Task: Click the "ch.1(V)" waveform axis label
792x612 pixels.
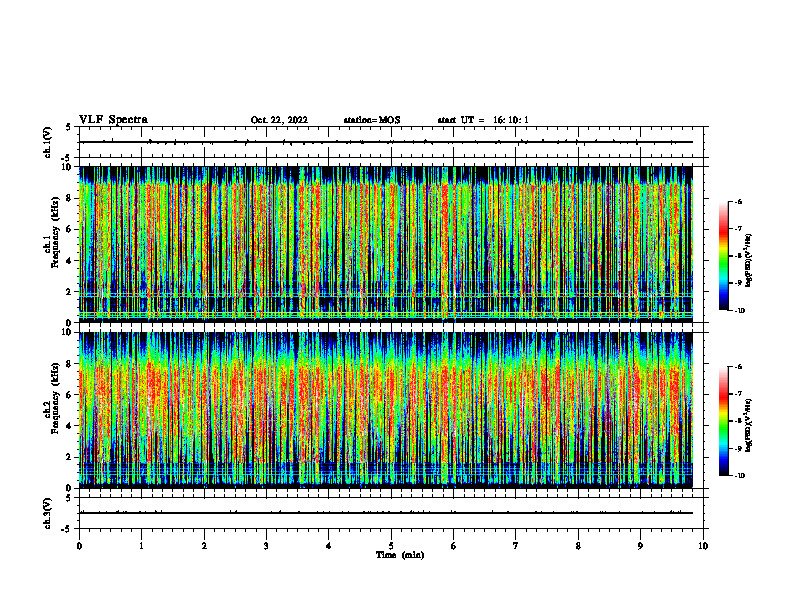Action: coord(48,142)
